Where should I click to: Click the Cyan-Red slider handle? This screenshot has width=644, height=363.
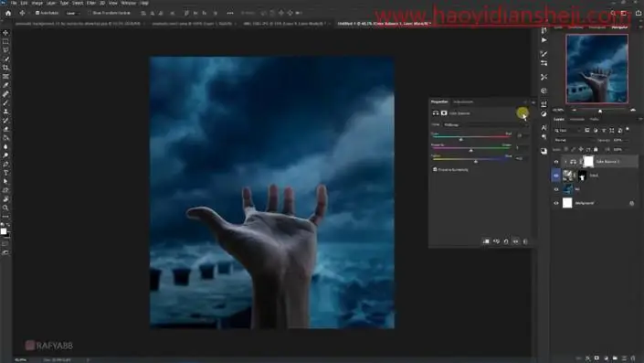tap(460, 139)
